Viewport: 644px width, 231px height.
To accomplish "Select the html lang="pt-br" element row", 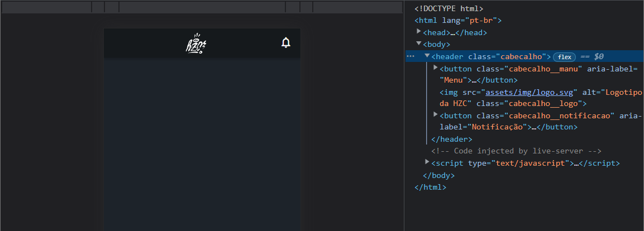I will [x=458, y=21].
